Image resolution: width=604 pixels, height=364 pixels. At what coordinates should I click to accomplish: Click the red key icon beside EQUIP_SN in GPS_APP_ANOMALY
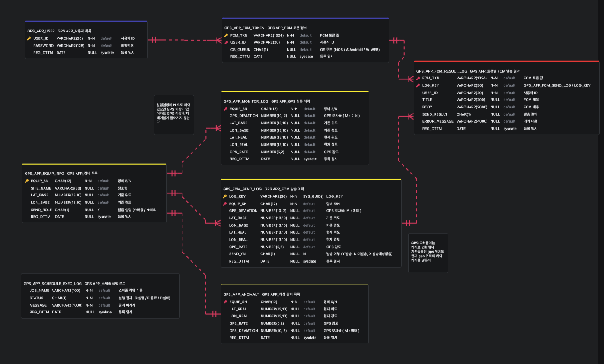coord(225,302)
